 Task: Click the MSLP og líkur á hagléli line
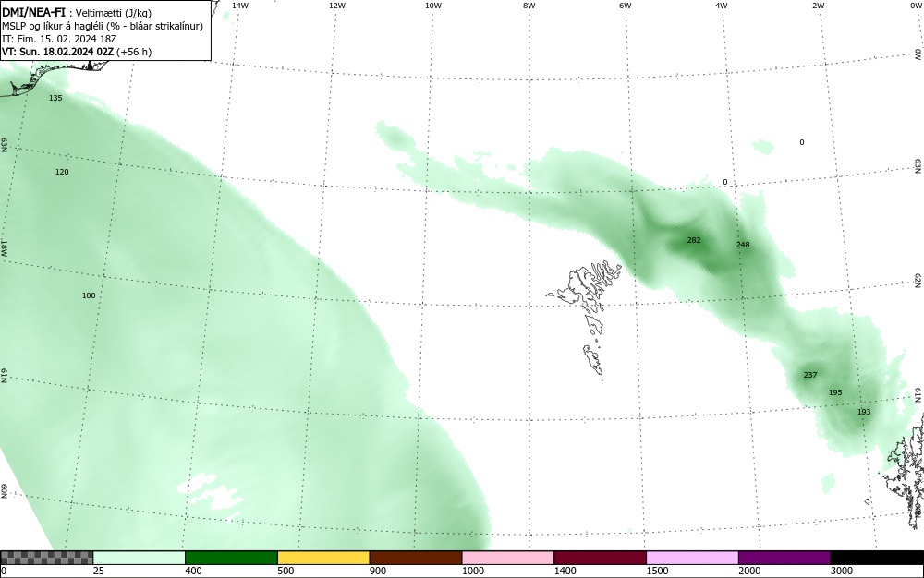tap(103, 26)
